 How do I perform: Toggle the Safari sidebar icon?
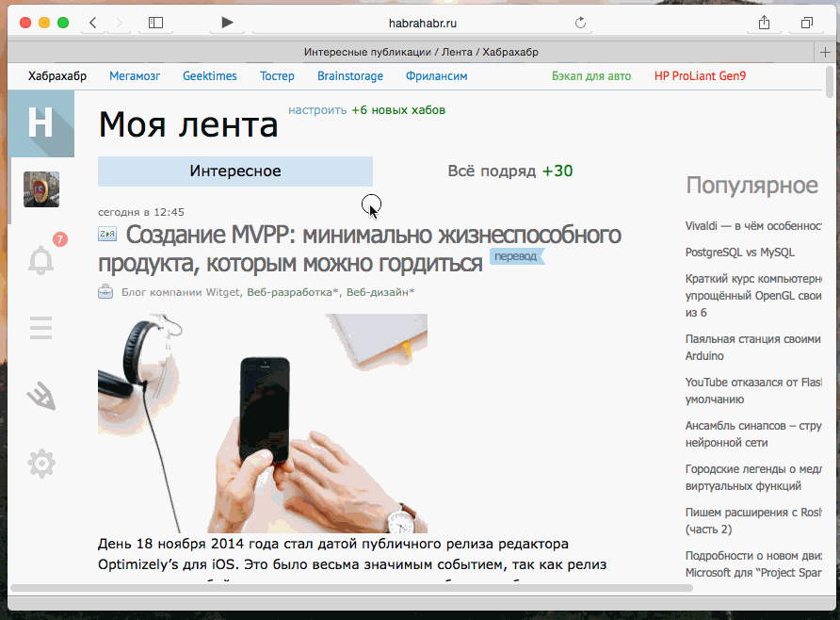tap(154, 21)
